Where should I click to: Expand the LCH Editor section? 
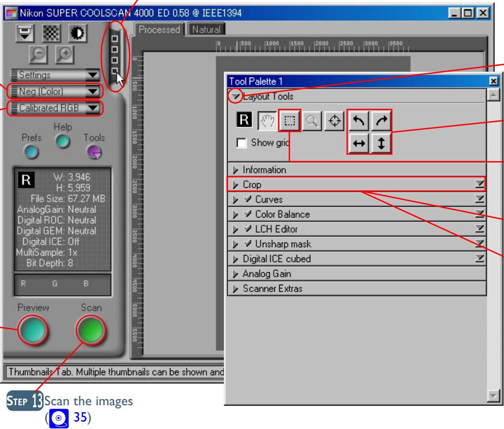[x=235, y=229]
